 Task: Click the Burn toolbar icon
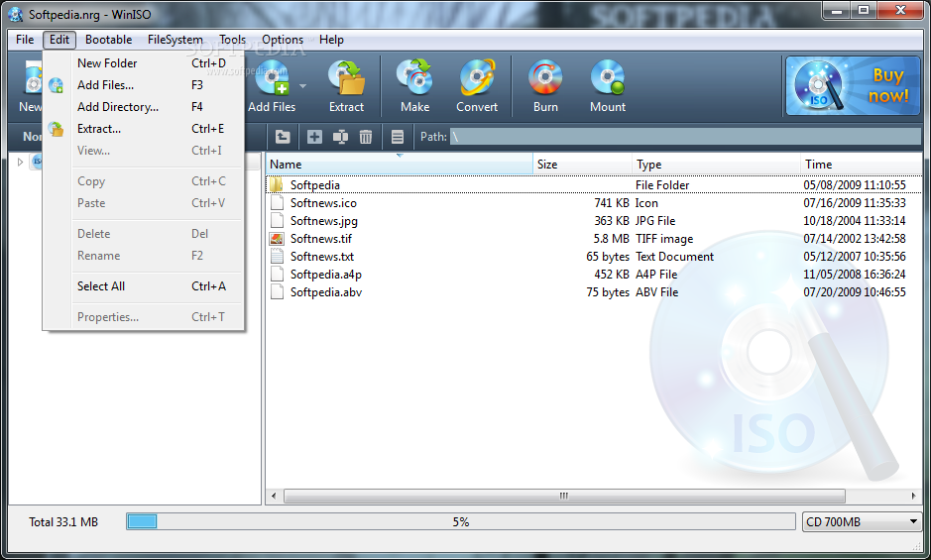point(545,77)
